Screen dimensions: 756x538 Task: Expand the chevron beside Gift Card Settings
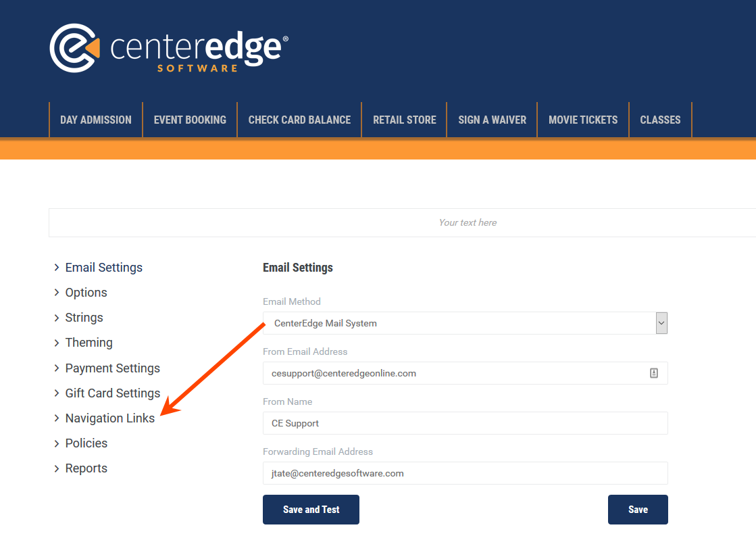pyautogui.click(x=56, y=393)
